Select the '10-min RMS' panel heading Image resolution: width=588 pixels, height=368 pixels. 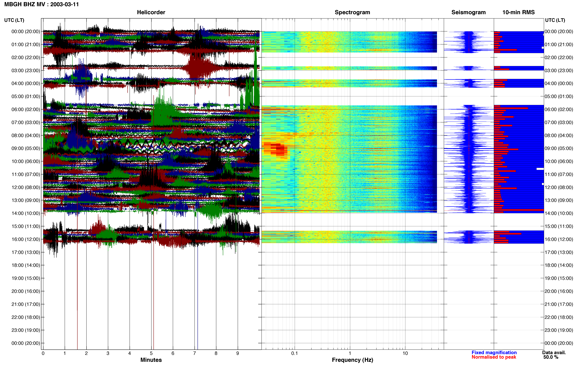click(x=518, y=12)
